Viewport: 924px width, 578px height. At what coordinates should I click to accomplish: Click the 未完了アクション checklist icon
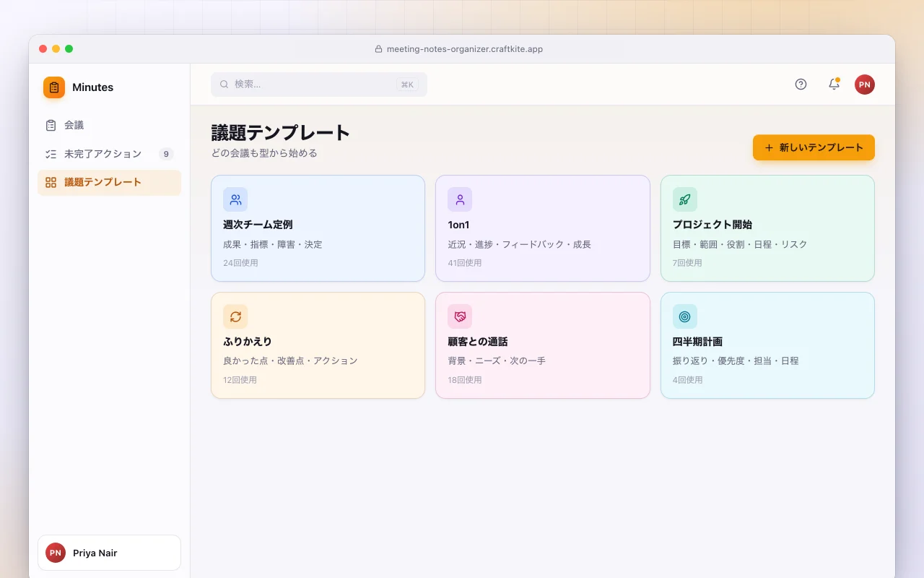[51, 154]
